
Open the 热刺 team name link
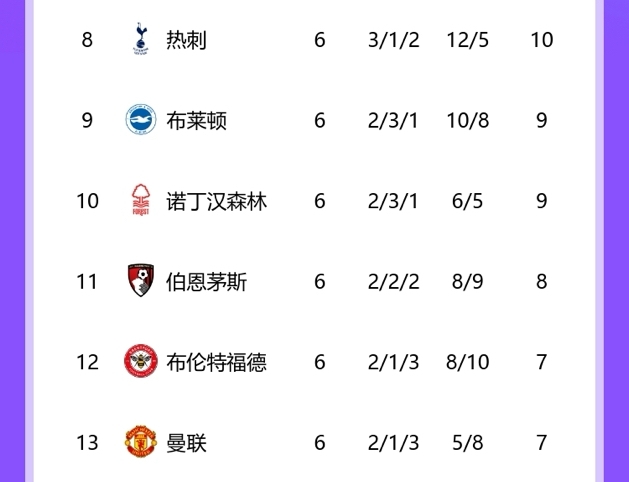pyautogui.click(x=186, y=40)
